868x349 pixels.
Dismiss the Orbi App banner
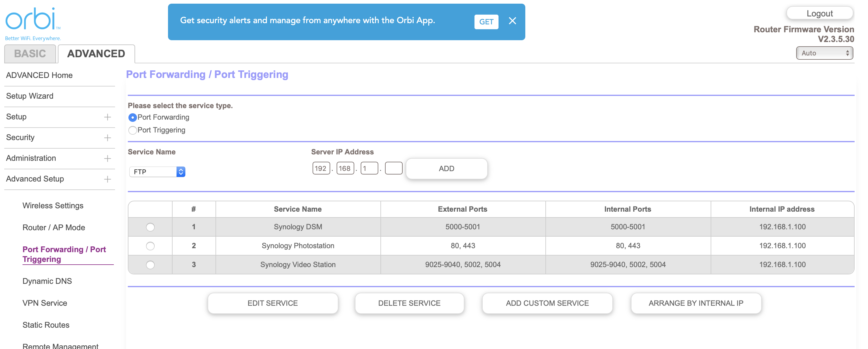tap(512, 21)
